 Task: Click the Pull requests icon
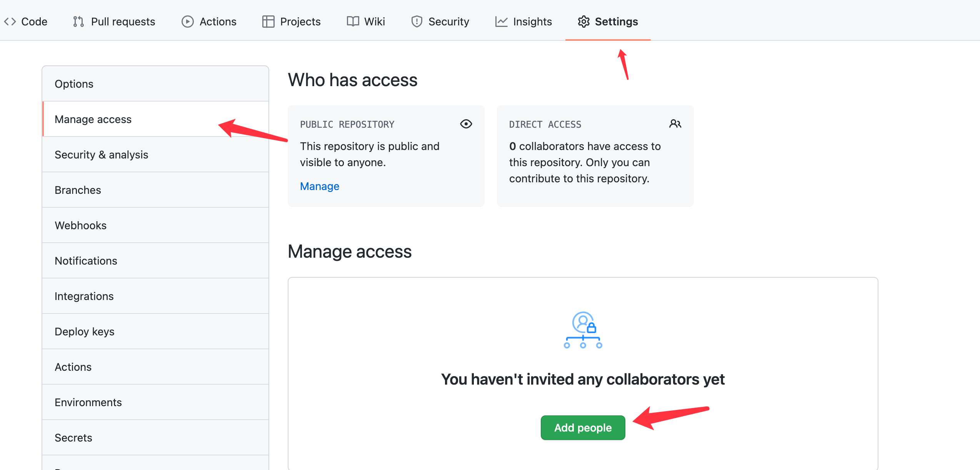pyautogui.click(x=78, y=22)
